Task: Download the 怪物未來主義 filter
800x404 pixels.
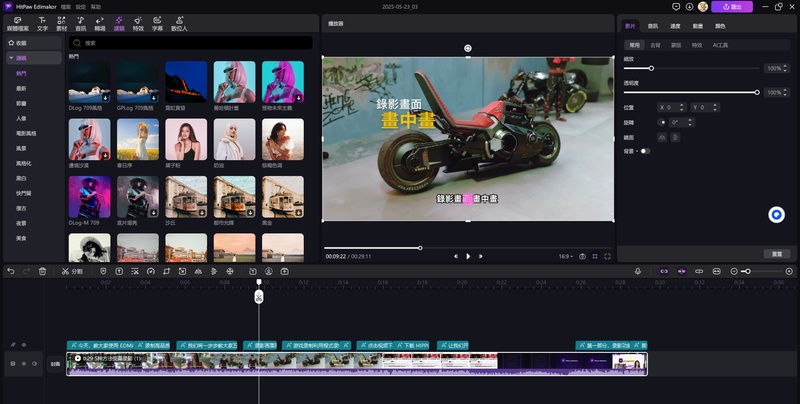Action: (x=298, y=98)
